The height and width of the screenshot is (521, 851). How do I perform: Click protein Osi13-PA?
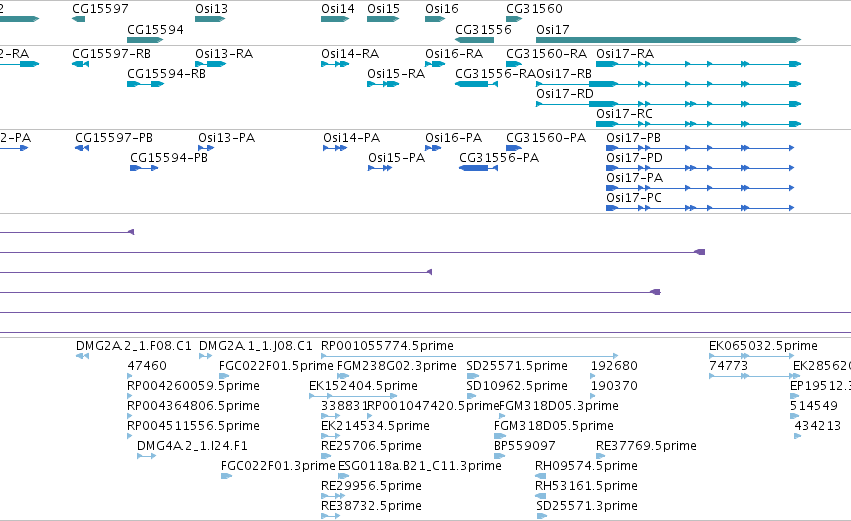tap(226, 138)
